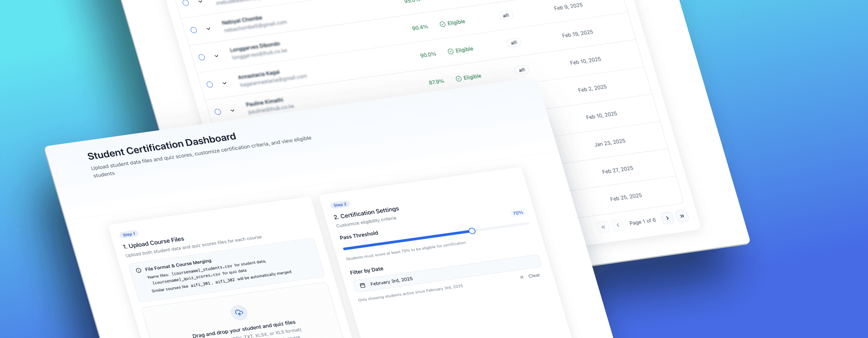This screenshot has width=868, height=338.
Task: Click the Filter by Date label
Action: [366, 270]
